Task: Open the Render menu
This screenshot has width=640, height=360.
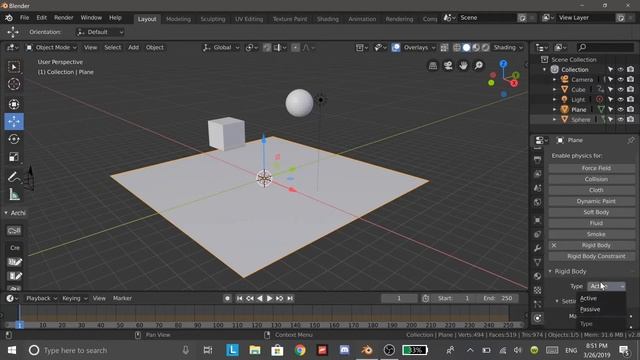Action: click(x=64, y=18)
